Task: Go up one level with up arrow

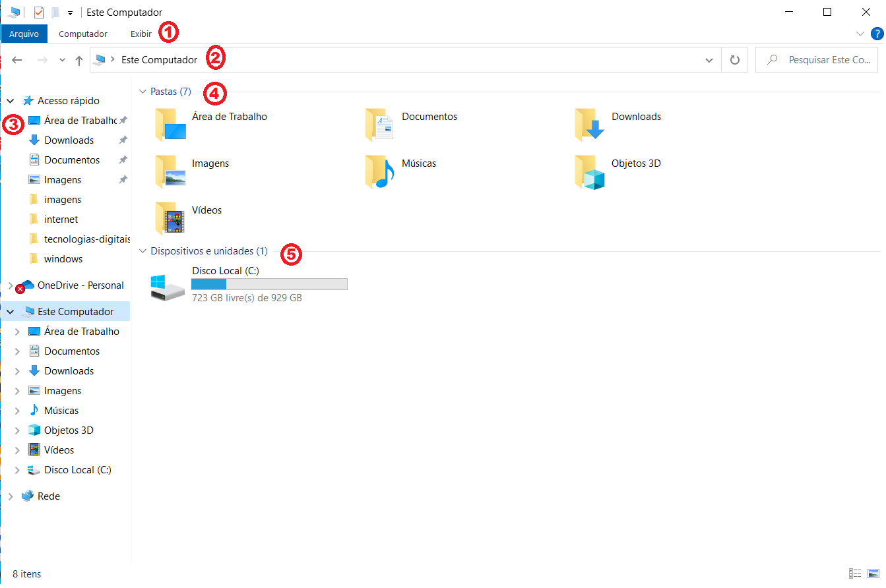Action: pos(79,60)
